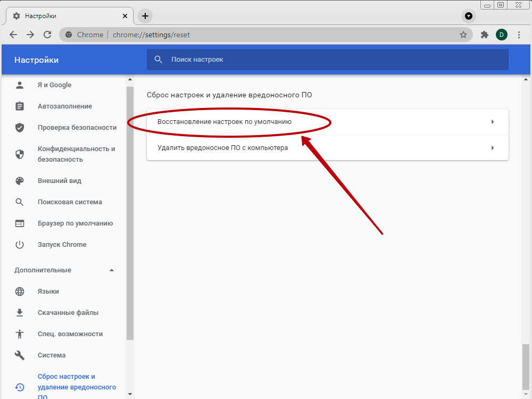Click the Внешний вид palette icon
This screenshot has width=532, height=399.
tap(20, 181)
